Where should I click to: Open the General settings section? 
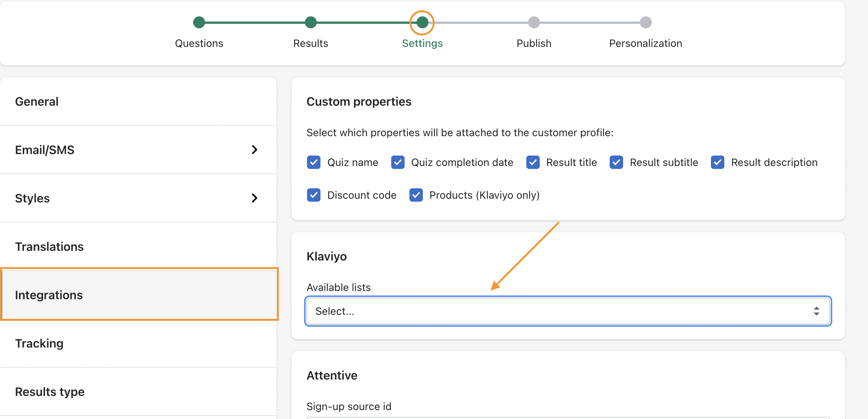(37, 102)
